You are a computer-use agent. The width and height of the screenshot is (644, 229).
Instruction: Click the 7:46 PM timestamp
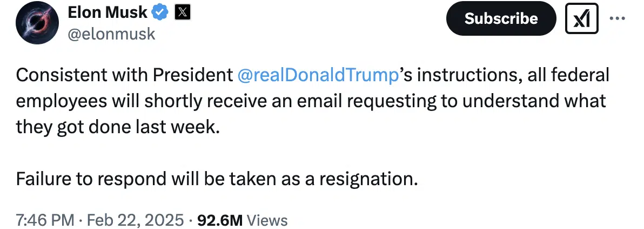click(x=45, y=220)
